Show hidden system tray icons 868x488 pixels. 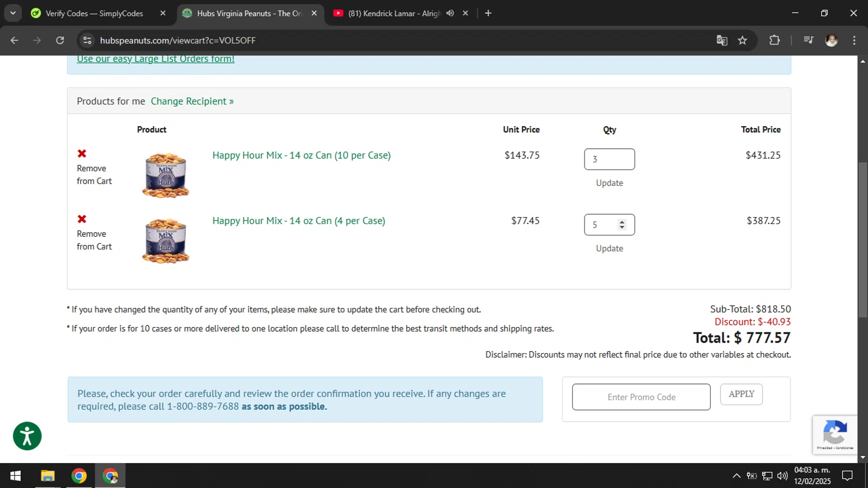click(x=736, y=476)
